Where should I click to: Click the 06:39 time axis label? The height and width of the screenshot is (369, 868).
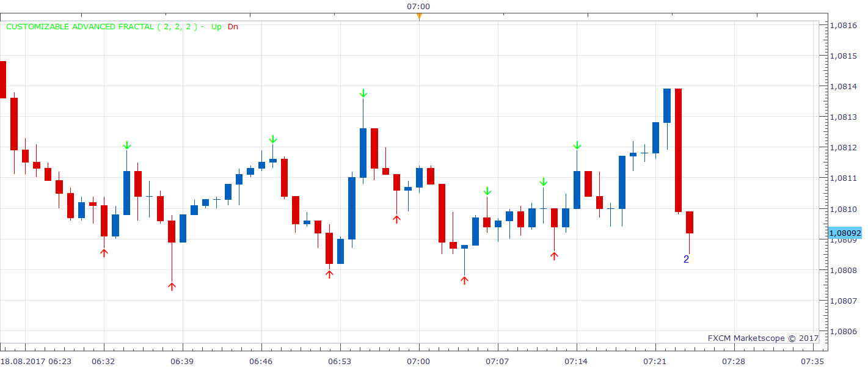[183, 362]
